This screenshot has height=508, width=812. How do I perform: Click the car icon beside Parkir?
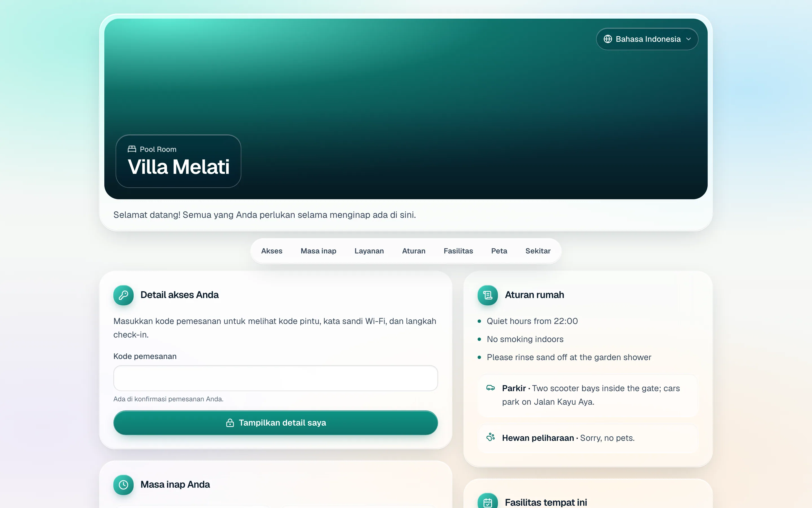click(491, 388)
